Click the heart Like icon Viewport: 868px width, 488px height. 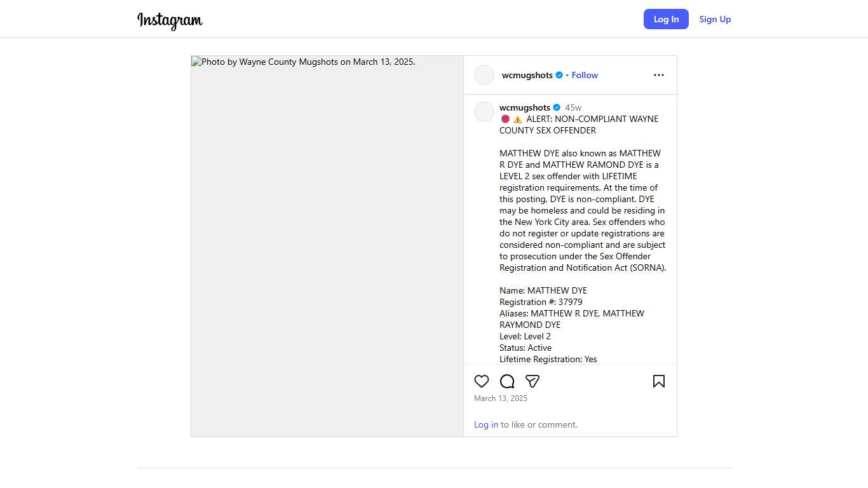[482, 381]
